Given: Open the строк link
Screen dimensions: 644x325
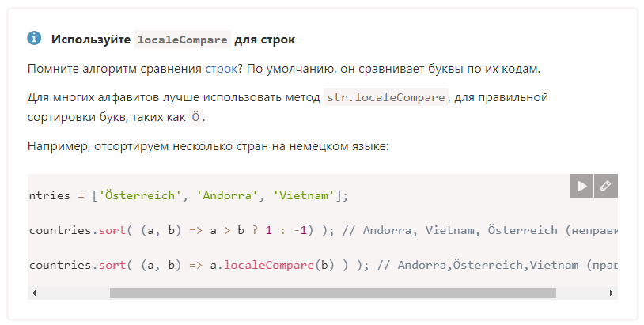Looking at the screenshot, I should tap(221, 69).
